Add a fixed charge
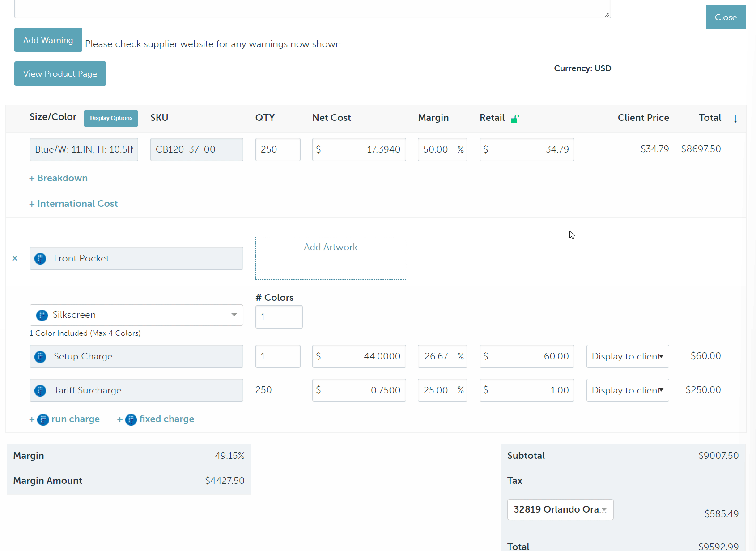This screenshot has width=756, height=551. (156, 419)
